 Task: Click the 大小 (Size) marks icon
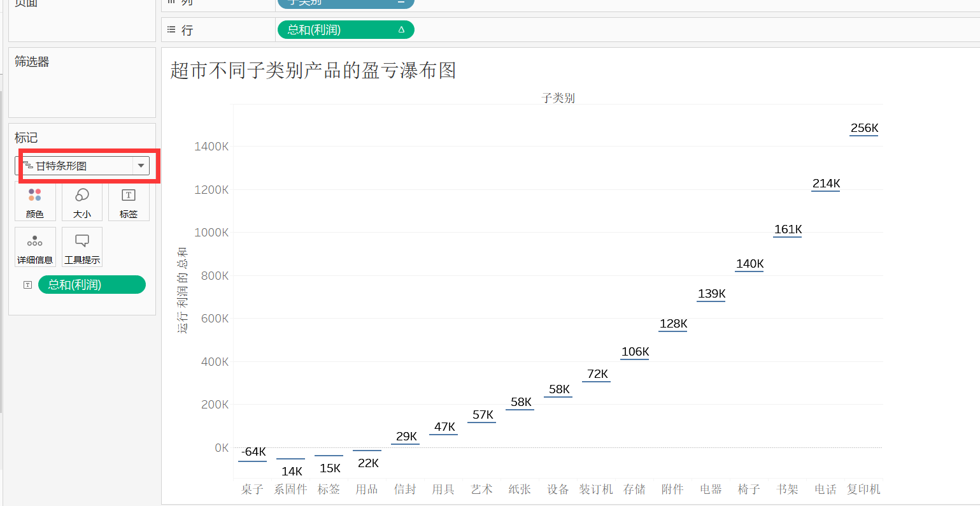(82, 201)
